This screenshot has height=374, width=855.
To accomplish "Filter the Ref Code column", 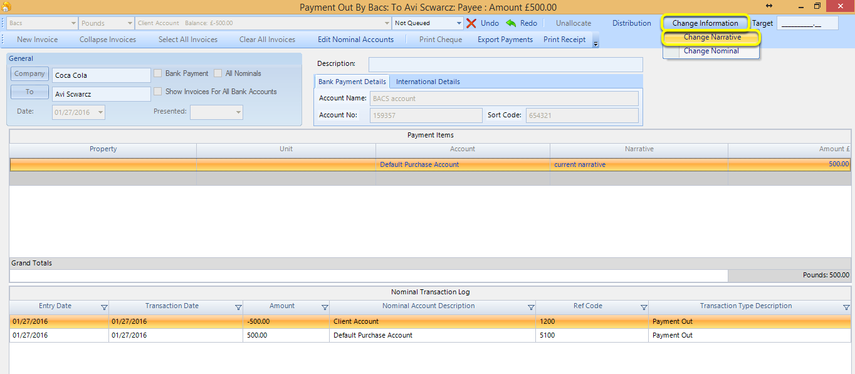I will tap(643, 307).
